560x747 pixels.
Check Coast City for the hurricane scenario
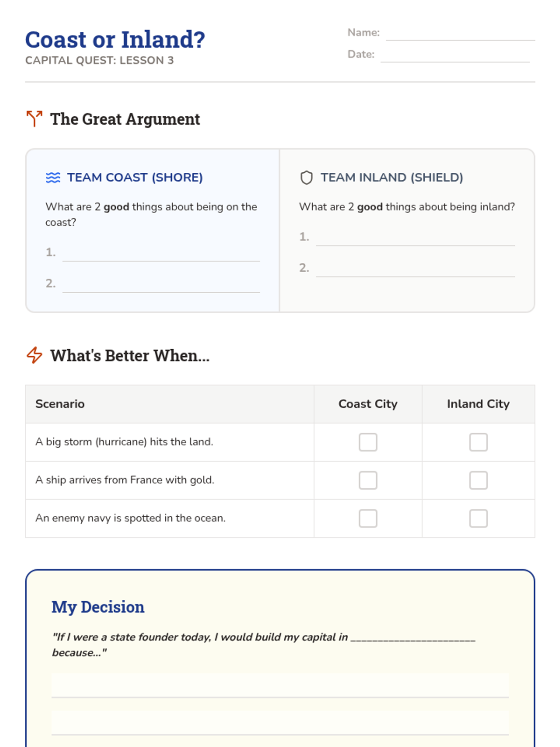coord(368,442)
